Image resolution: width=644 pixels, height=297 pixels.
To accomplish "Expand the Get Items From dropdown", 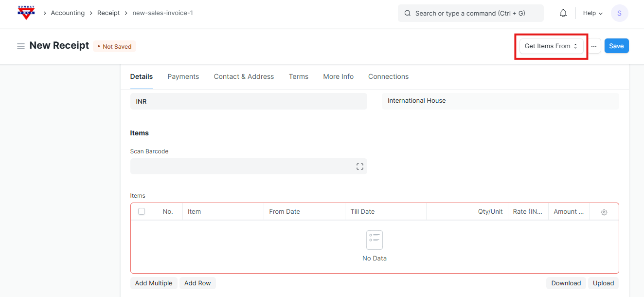I will 551,46.
